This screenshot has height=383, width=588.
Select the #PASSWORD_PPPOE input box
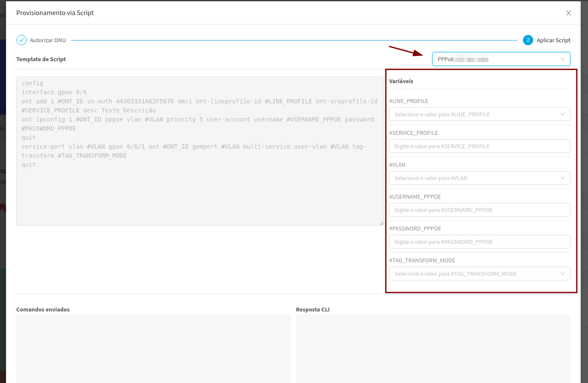[479, 242]
